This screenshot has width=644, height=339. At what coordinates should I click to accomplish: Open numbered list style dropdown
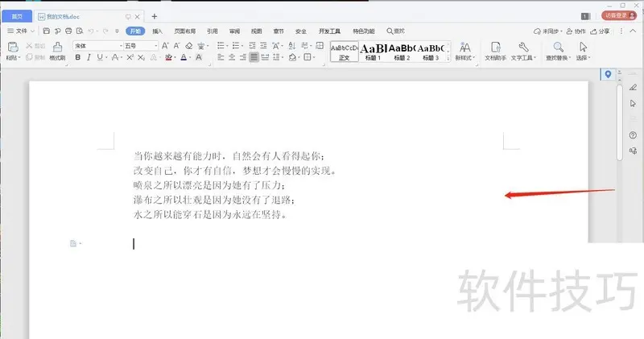(x=242, y=46)
